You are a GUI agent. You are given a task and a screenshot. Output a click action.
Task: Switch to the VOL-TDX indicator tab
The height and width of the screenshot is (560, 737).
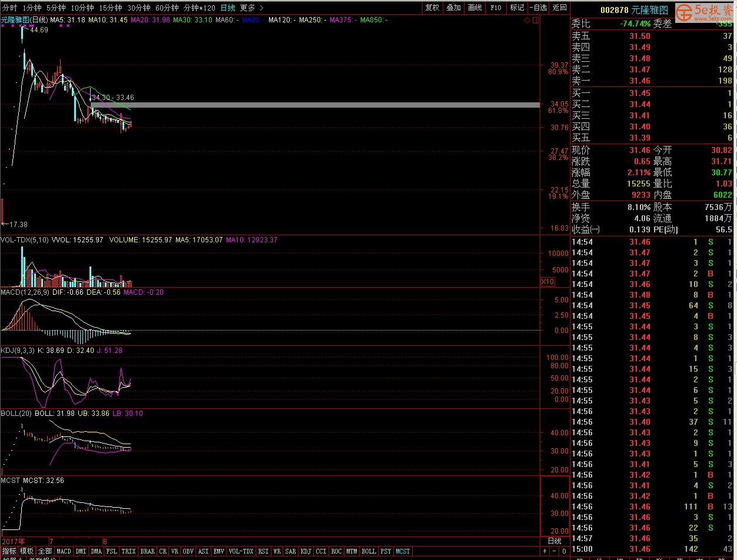point(241,551)
